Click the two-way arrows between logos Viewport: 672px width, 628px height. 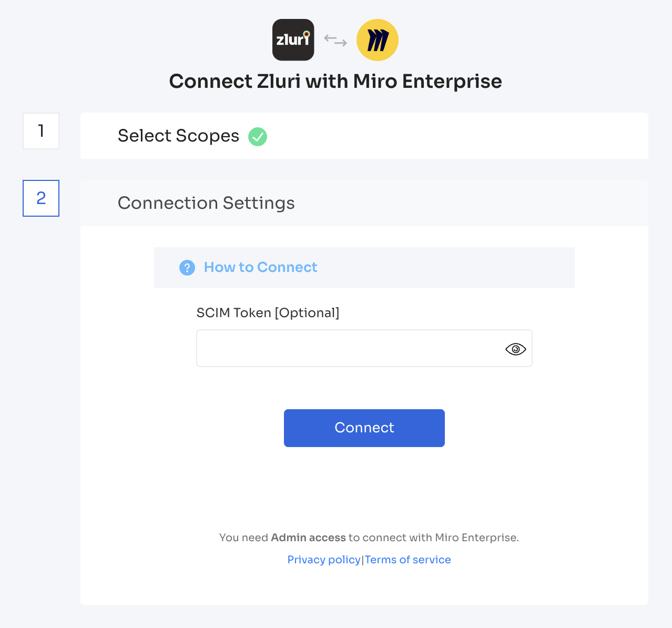[x=335, y=40]
